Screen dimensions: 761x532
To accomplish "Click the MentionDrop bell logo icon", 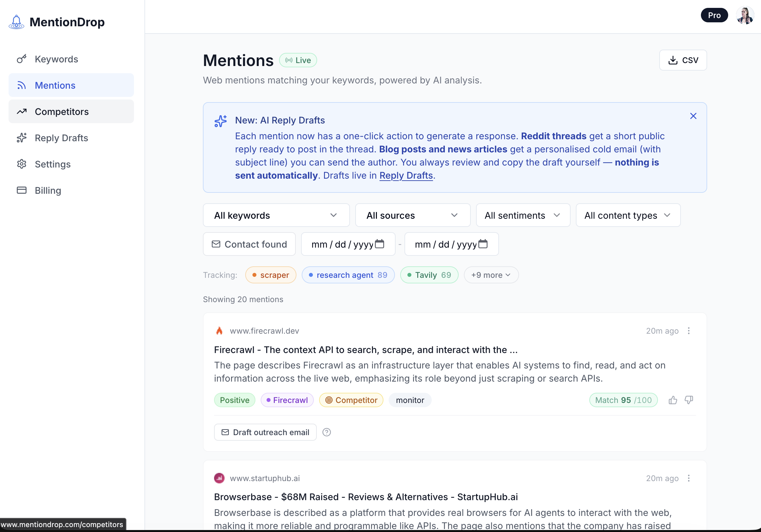I will (16, 22).
